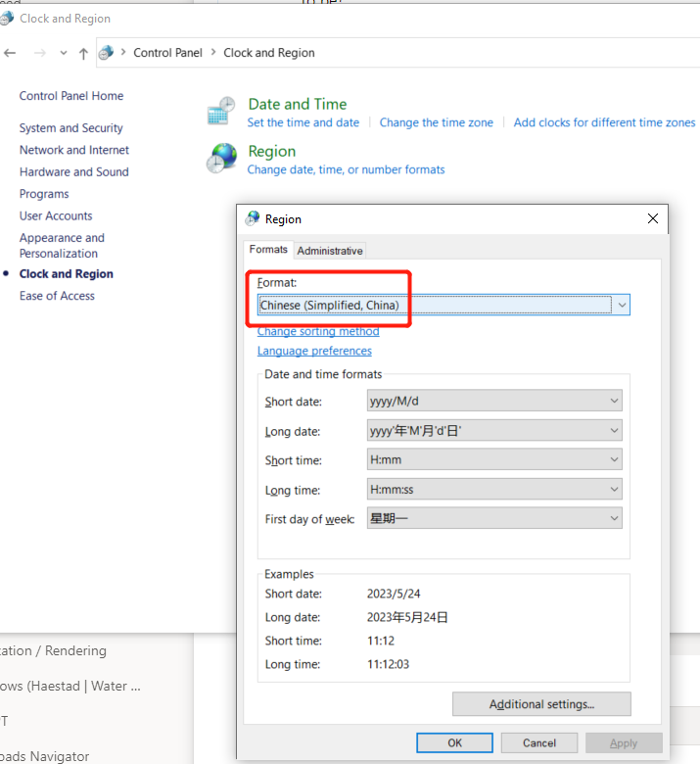Click the short date example 2023/5/24

tap(394, 594)
